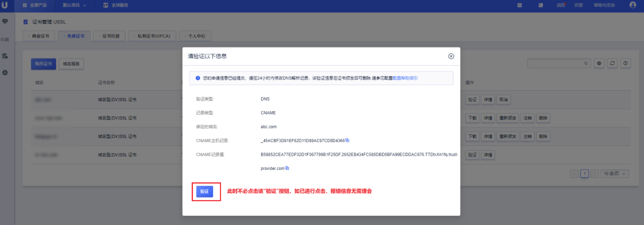Click 下载 in second table row

tap(472, 118)
